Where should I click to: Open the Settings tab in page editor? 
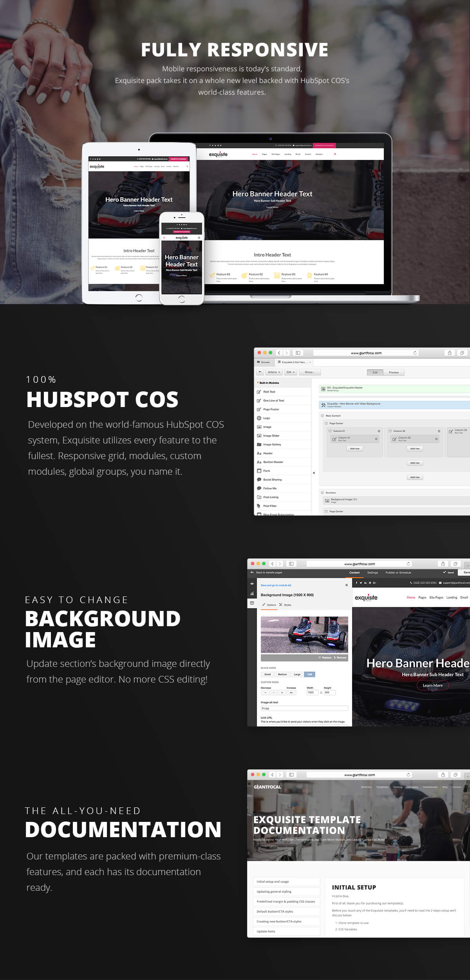[x=372, y=573]
